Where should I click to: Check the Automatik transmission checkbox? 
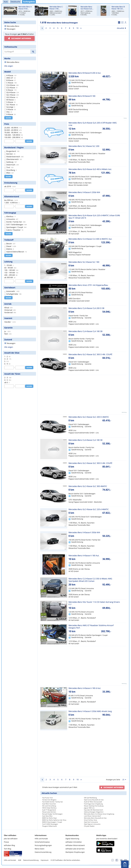tap(5, 291)
